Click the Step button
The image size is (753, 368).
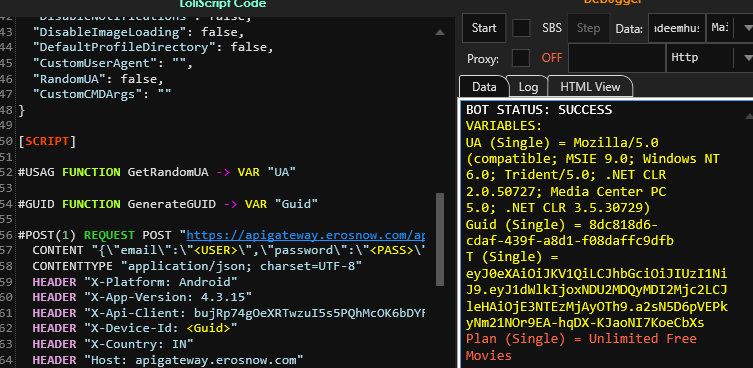pos(588,28)
